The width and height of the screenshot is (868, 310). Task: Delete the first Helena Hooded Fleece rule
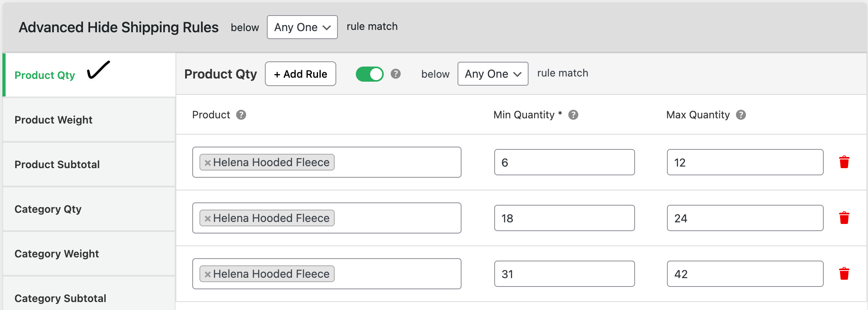pos(844,162)
